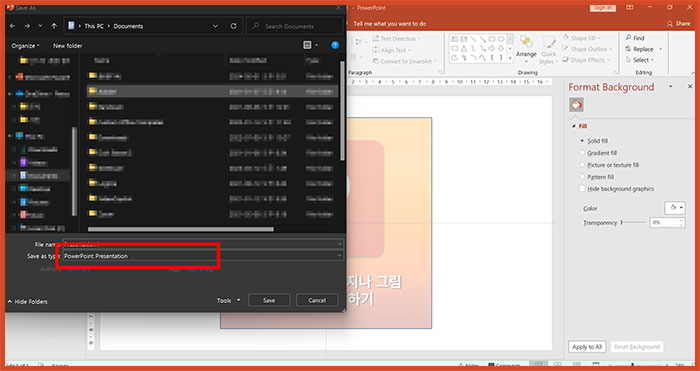Choose Pattern fill option
700x371 pixels.
click(x=597, y=177)
